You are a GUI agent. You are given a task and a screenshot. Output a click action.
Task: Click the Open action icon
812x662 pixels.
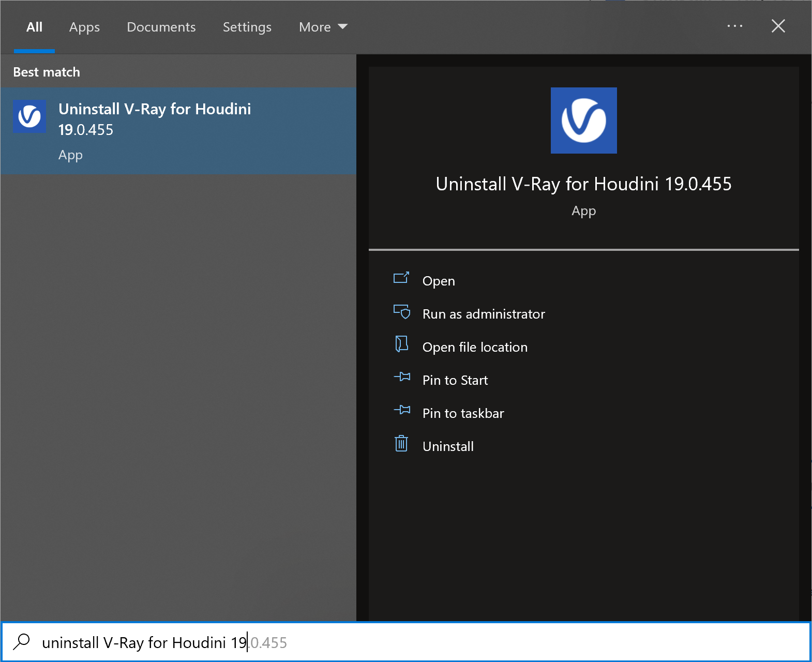pyautogui.click(x=401, y=278)
